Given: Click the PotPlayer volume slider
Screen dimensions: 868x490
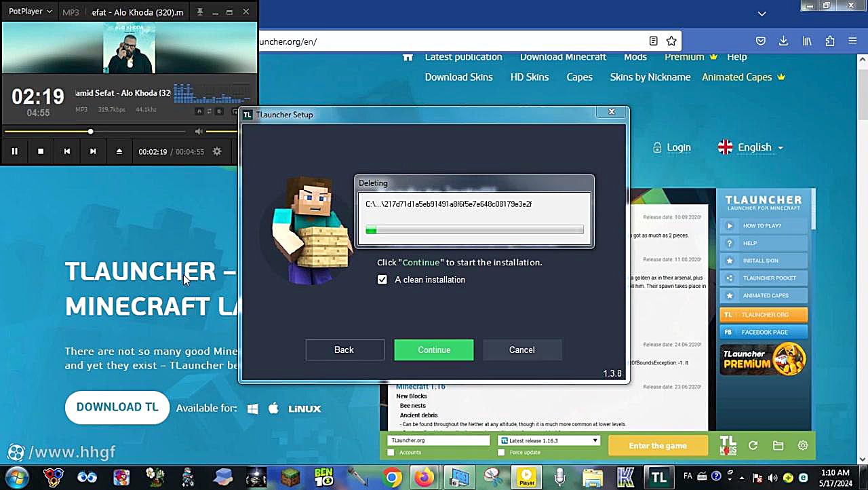Looking at the screenshot, I should [x=221, y=131].
